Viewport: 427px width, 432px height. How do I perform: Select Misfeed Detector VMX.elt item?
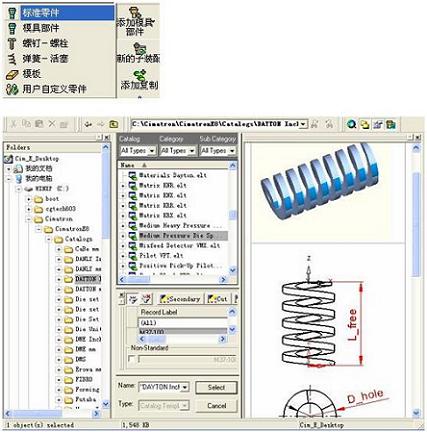point(179,246)
